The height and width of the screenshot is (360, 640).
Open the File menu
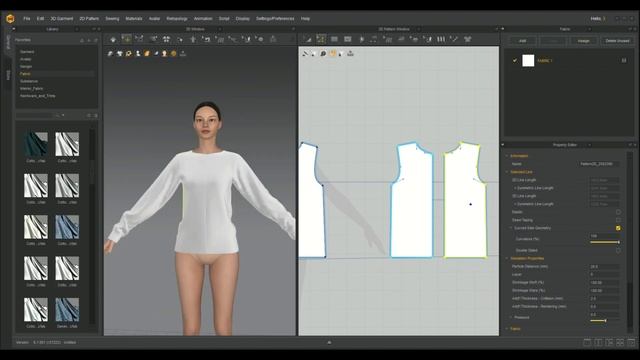tap(27, 19)
